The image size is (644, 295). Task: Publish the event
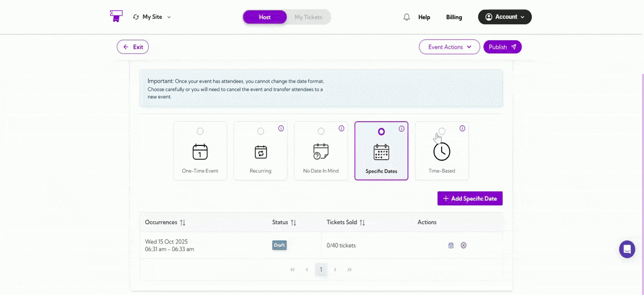click(503, 47)
